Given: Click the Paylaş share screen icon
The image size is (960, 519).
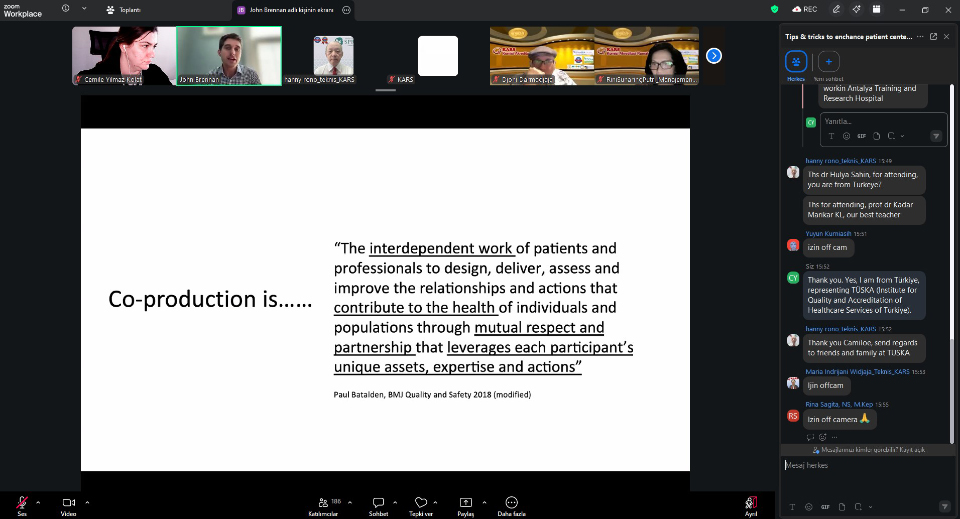Looking at the screenshot, I should pos(466,502).
